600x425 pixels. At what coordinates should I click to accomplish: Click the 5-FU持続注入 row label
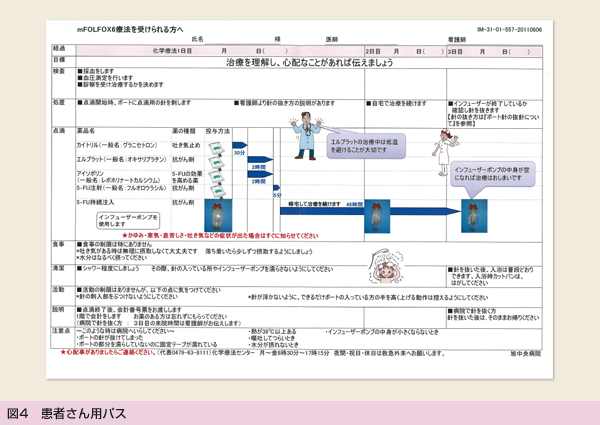95,202
